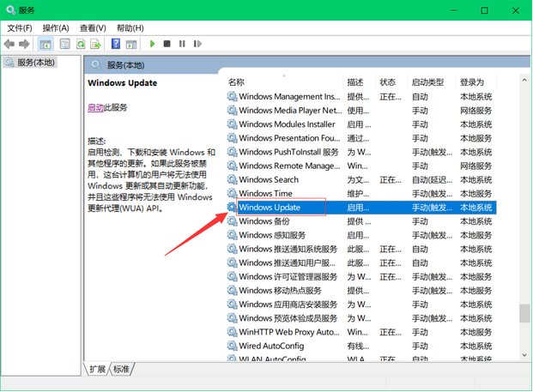533x392 pixels.
Task: Click the Forward arrow toolbar icon
Action: click(24, 44)
